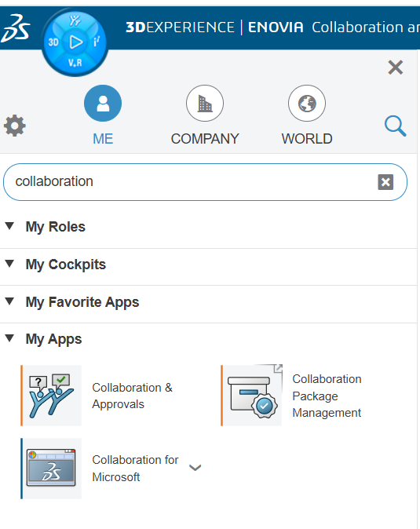Click the My Cockpits heading text
The image size is (420, 529).
coord(66,264)
